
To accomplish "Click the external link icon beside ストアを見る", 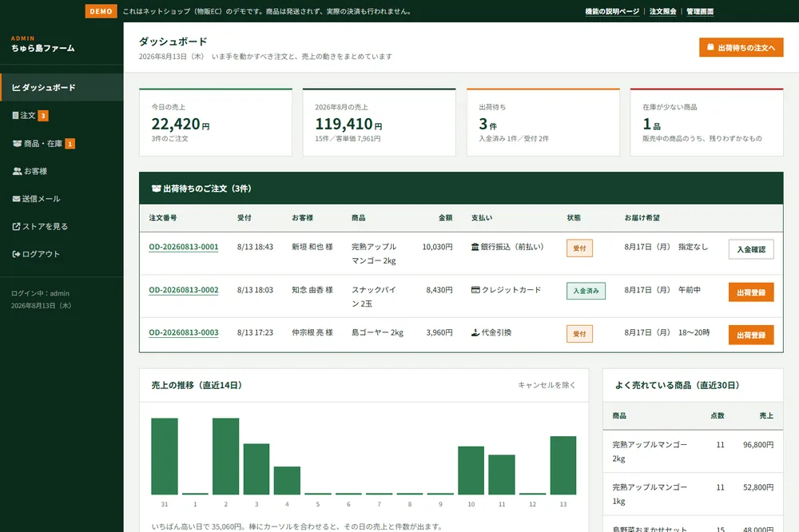I will pyautogui.click(x=16, y=226).
